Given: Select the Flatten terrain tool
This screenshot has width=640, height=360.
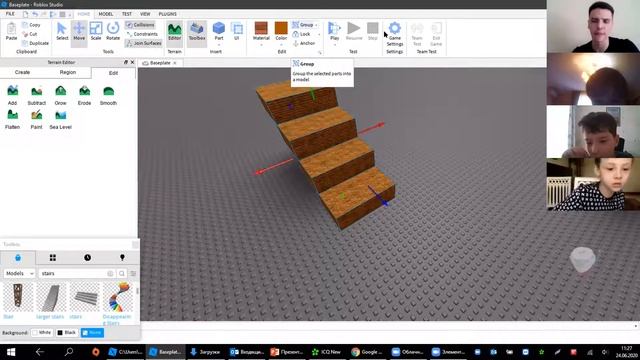Looking at the screenshot, I should click(x=12, y=119).
